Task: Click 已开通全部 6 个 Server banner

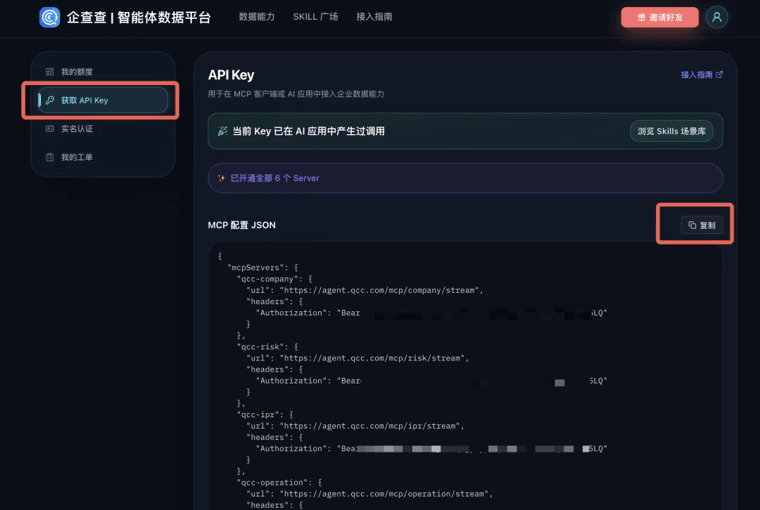Action: point(465,178)
